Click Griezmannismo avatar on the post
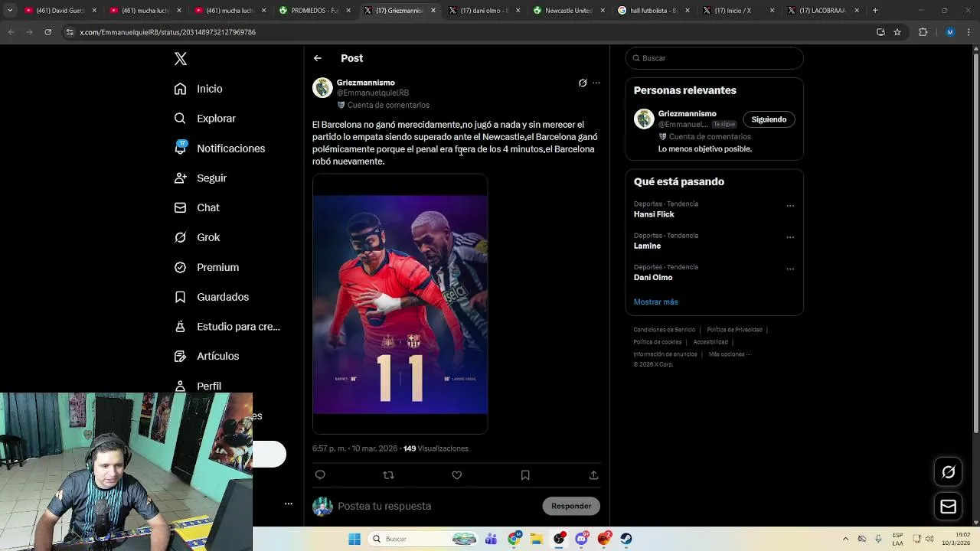 click(x=322, y=87)
